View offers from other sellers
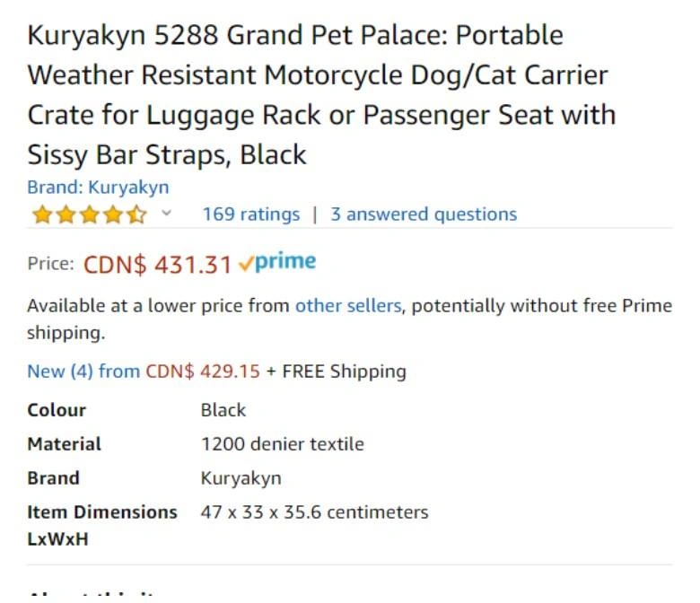 pyautogui.click(x=348, y=306)
